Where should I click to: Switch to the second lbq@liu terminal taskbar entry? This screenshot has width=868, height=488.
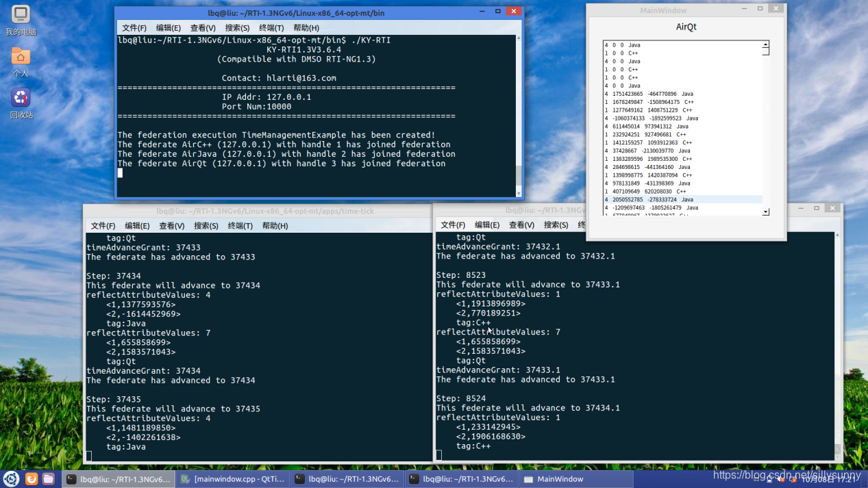point(347,479)
